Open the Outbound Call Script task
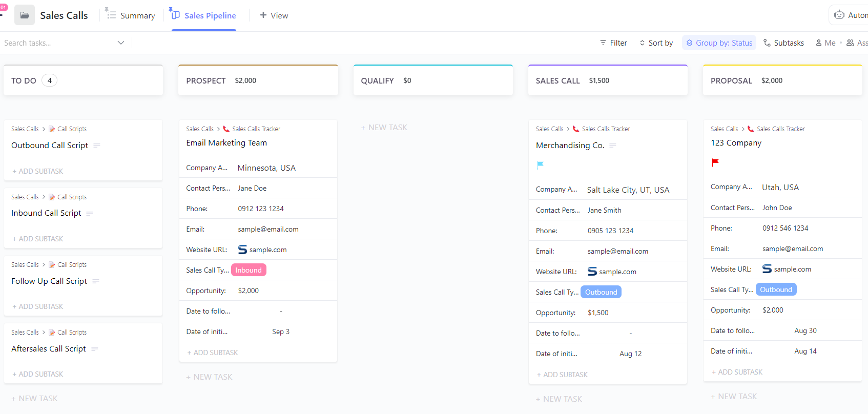 pos(50,146)
